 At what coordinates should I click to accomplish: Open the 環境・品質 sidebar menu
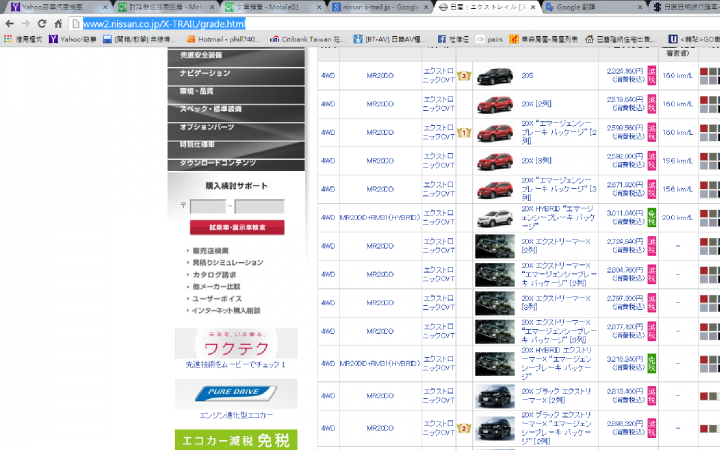tap(236, 93)
